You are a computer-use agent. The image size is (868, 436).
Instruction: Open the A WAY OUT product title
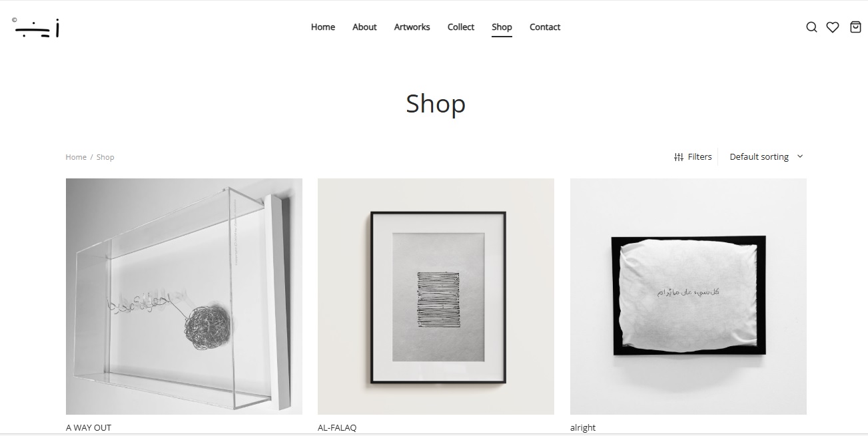coord(89,427)
